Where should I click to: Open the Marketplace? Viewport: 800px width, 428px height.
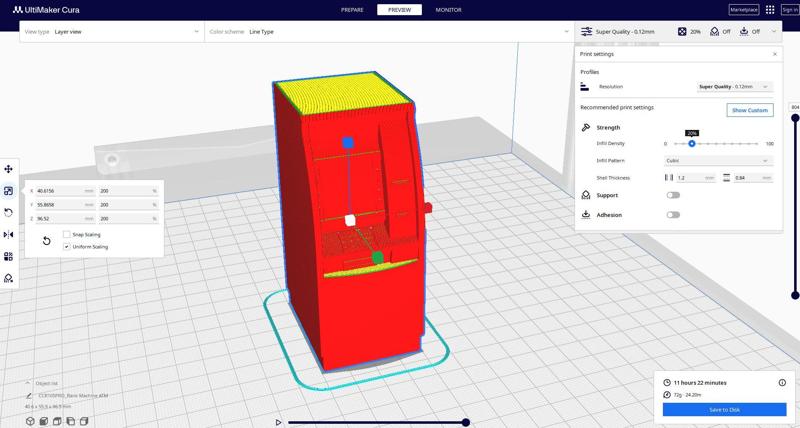click(744, 10)
